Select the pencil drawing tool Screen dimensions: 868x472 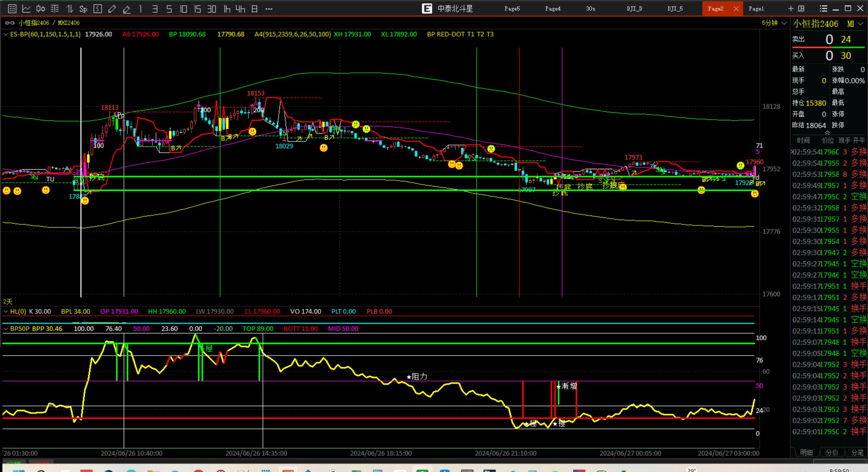(112, 9)
